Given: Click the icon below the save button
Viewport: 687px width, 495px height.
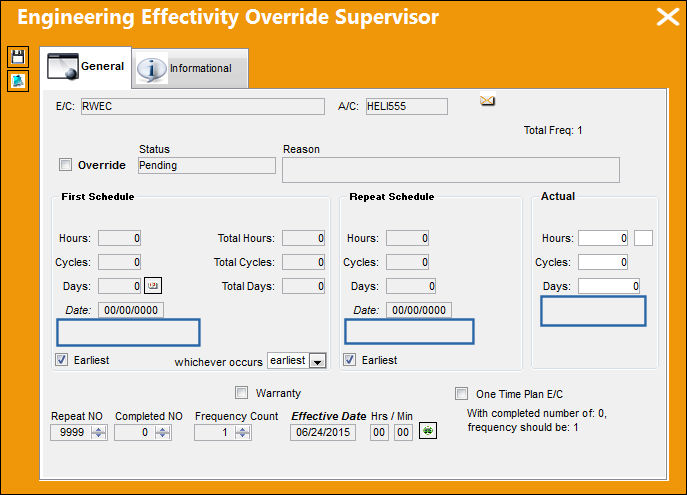Looking at the screenshot, I should (18, 81).
